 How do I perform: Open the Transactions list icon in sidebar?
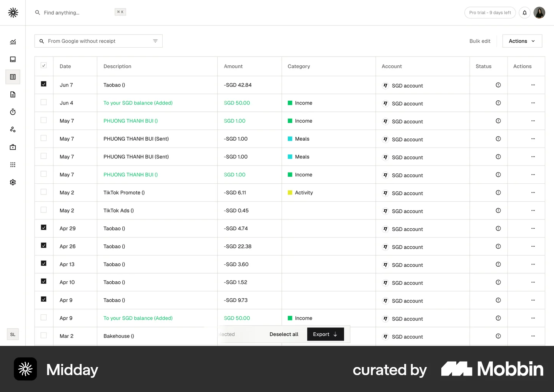click(x=13, y=77)
